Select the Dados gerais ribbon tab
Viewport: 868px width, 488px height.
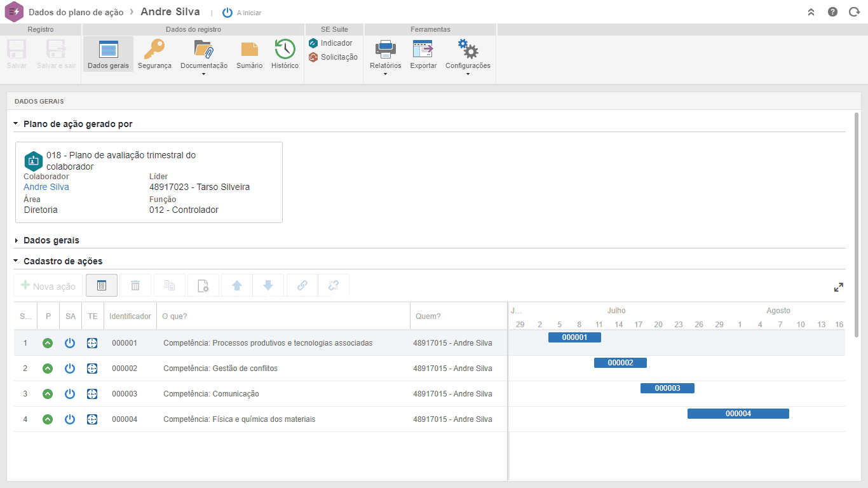click(108, 54)
